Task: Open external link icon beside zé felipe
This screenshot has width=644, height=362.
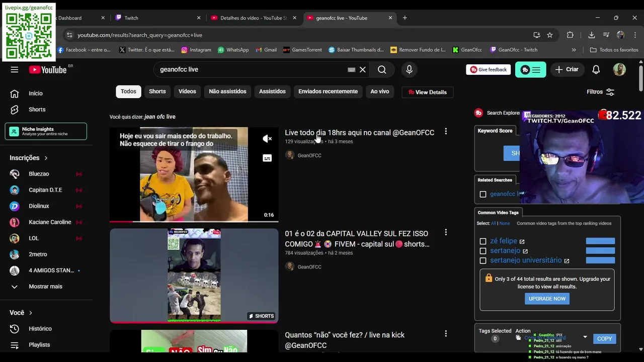Action: (522, 241)
